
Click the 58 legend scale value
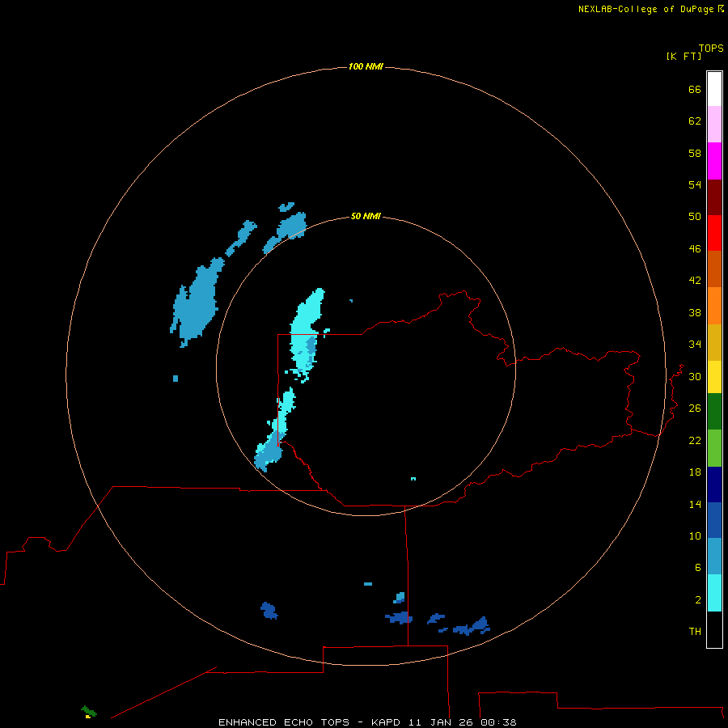tap(695, 153)
